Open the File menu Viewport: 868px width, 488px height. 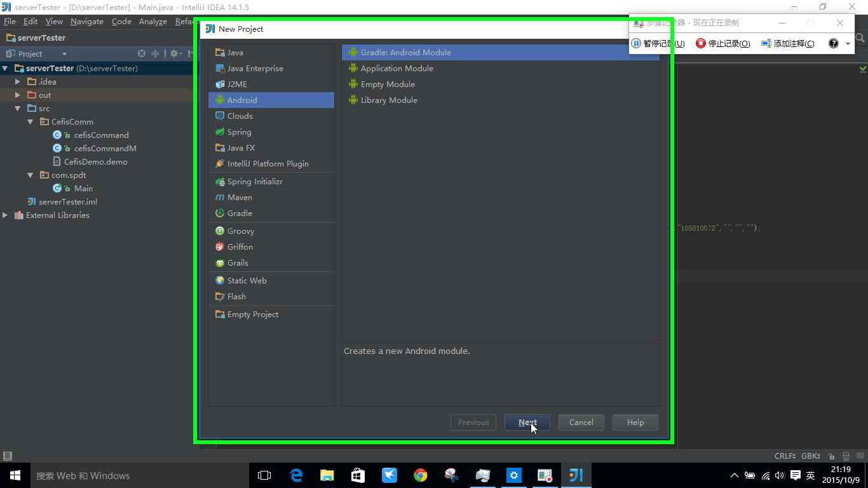tap(10, 21)
